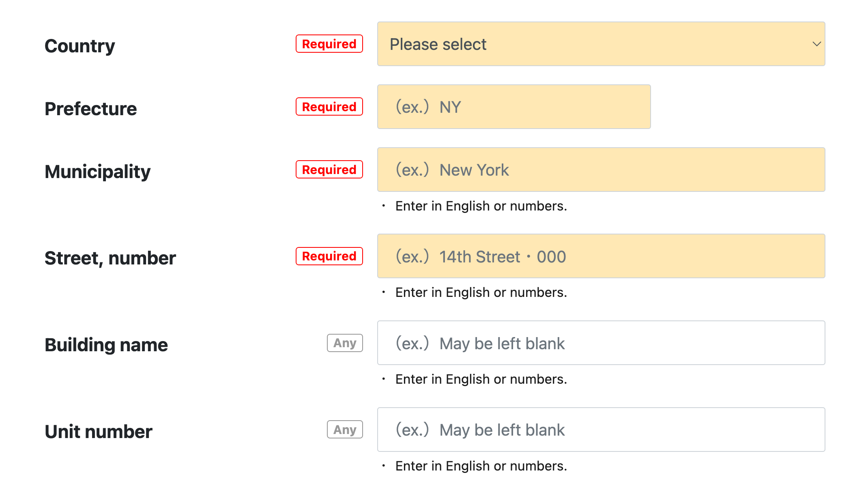The width and height of the screenshot is (868, 492).
Task: Click into the Municipality text field
Action: tap(601, 170)
